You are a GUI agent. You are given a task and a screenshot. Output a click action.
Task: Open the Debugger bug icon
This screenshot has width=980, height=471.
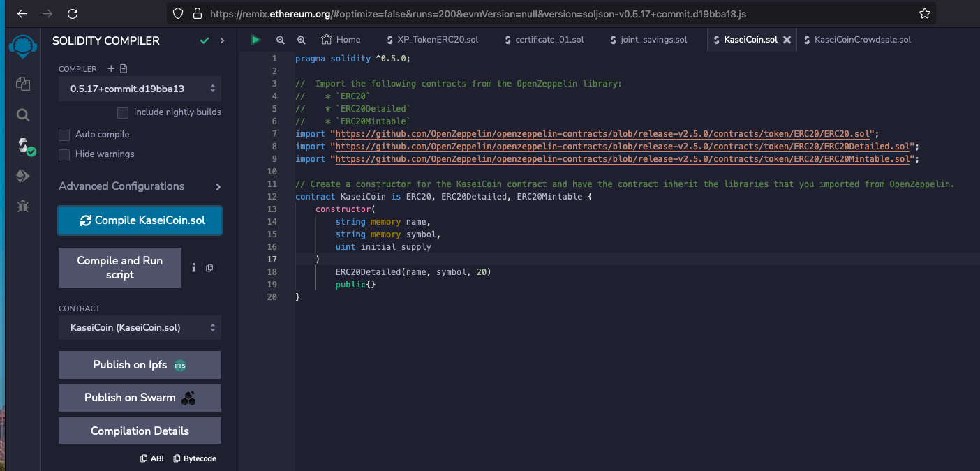click(22, 206)
